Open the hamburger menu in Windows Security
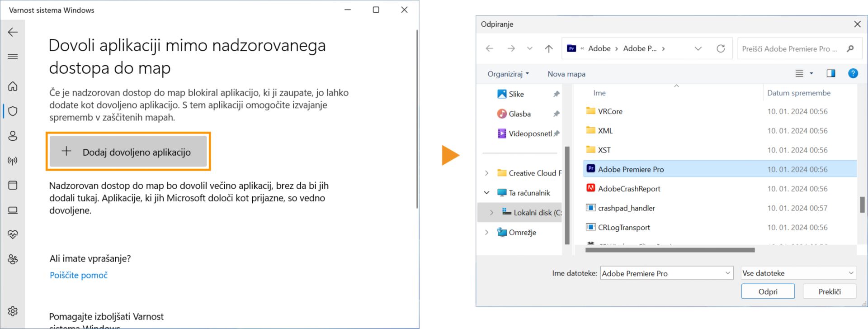The height and width of the screenshot is (329, 868). pyautogui.click(x=13, y=57)
